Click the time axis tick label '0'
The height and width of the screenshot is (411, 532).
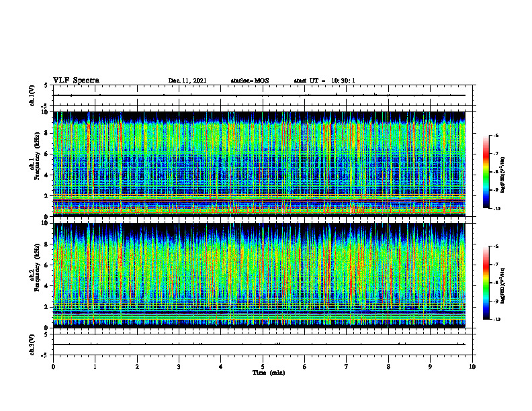[x=53, y=367]
